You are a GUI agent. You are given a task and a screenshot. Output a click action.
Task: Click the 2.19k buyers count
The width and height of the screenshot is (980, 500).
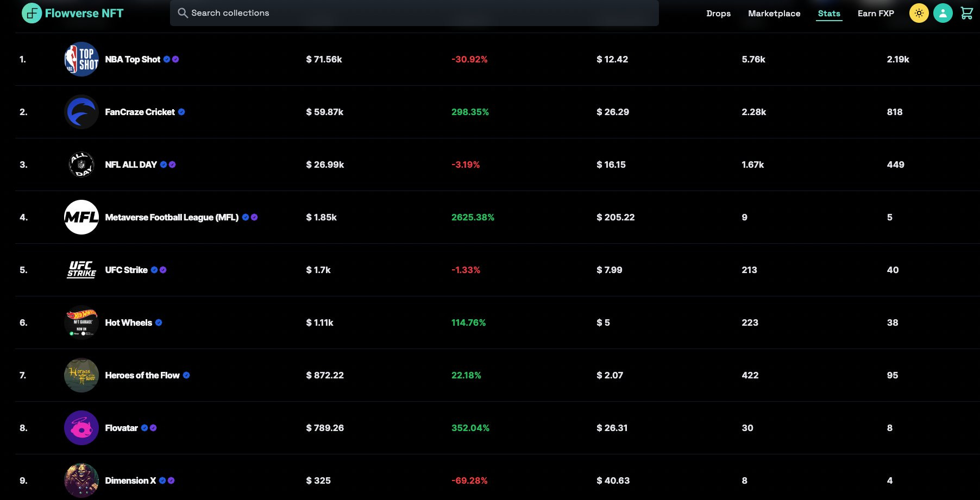pyautogui.click(x=898, y=59)
